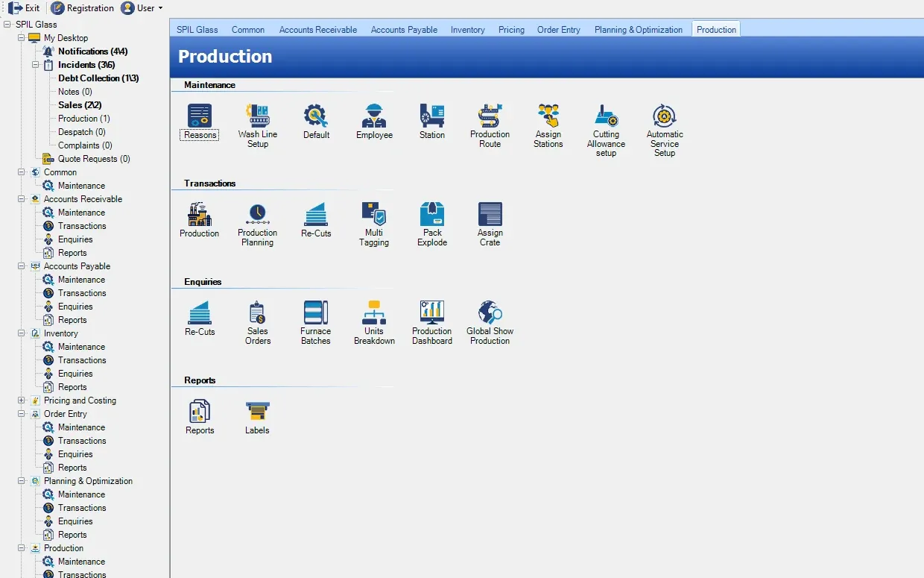
Task: Switch to the Accounts Payable tab
Action: [405, 30]
